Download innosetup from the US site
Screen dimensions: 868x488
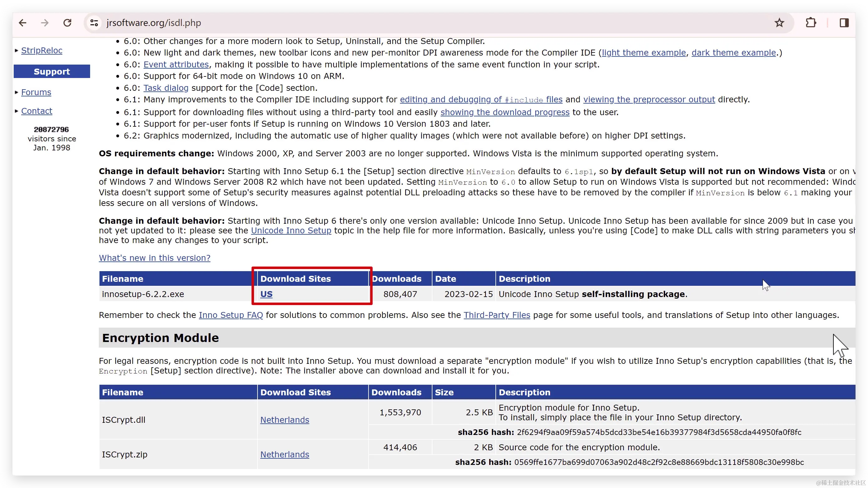[266, 294]
